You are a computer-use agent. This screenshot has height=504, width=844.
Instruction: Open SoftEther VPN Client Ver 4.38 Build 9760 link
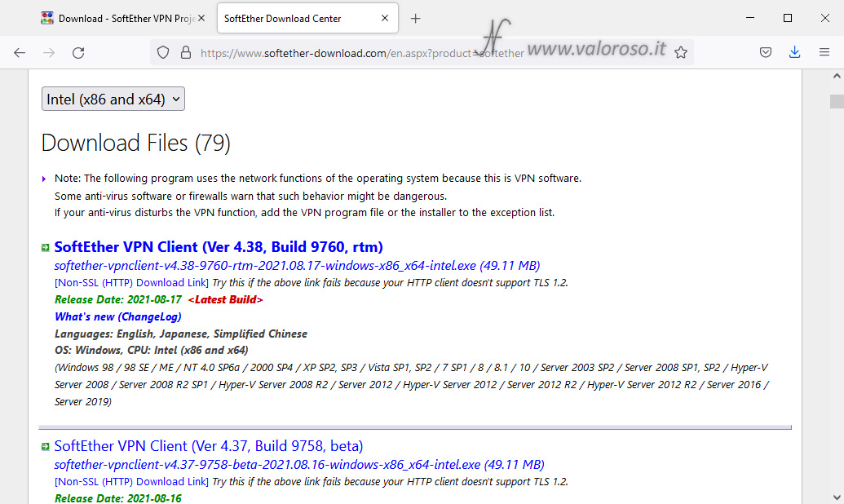219,246
